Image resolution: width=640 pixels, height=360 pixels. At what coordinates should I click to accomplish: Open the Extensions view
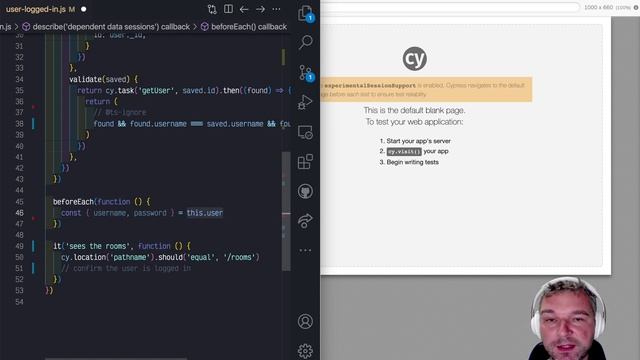(x=305, y=162)
